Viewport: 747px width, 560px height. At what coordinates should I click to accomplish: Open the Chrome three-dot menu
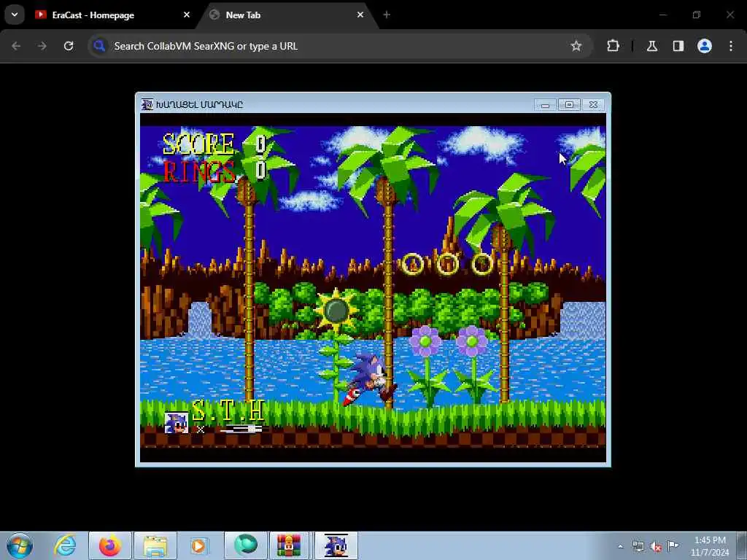[731, 46]
